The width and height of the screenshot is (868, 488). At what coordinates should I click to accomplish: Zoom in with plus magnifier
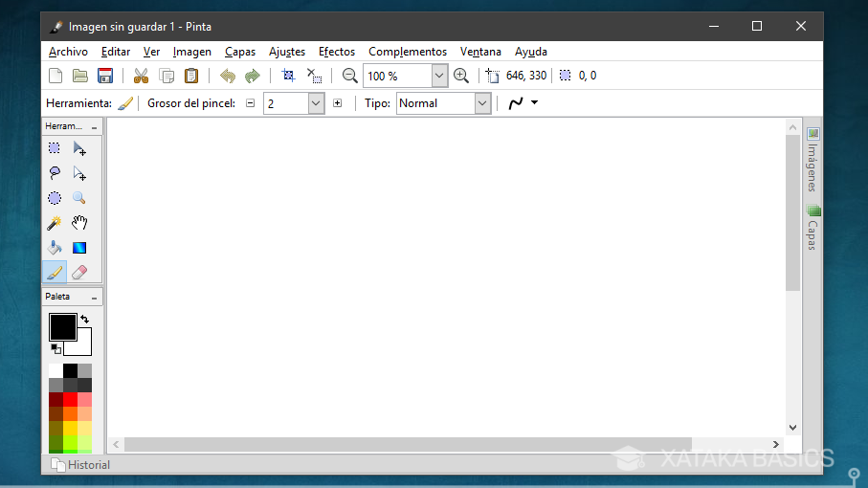click(461, 76)
